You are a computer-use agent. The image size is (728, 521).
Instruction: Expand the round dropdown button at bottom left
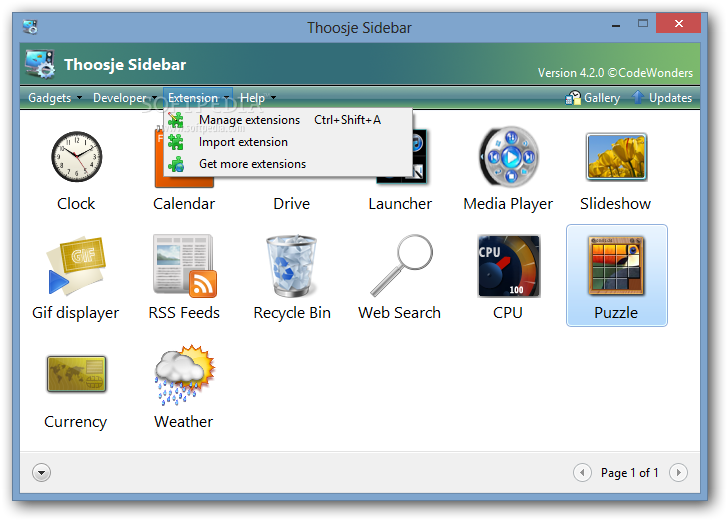[41, 473]
